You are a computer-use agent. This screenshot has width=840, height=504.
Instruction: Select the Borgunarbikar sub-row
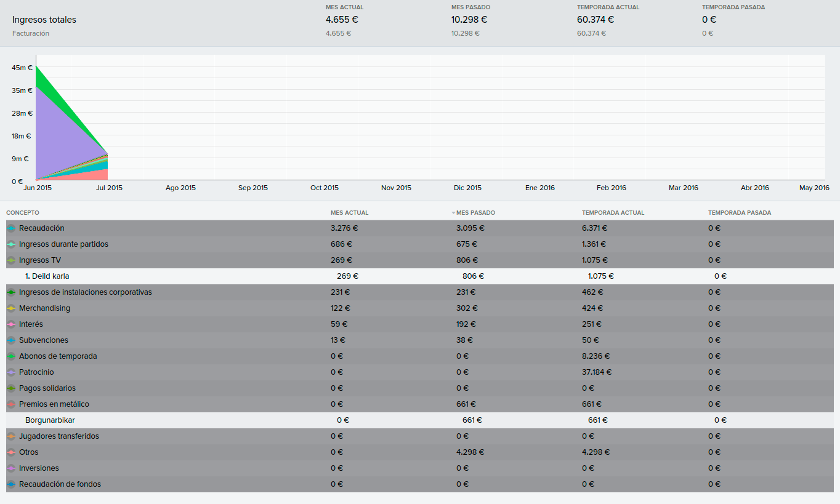(x=420, y=420)
